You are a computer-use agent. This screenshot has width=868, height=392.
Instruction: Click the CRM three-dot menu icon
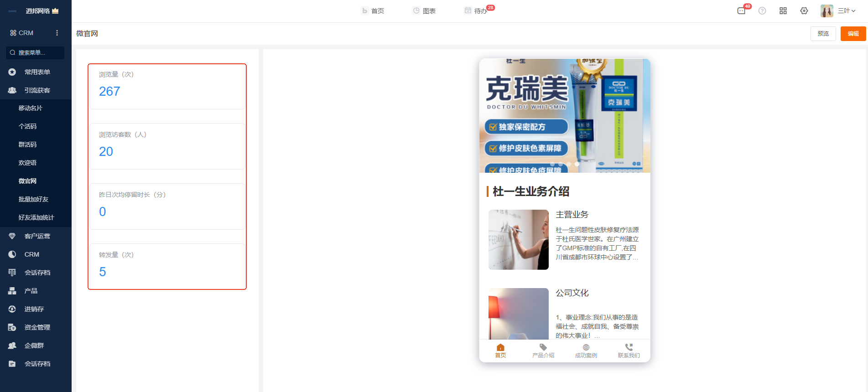57,33
